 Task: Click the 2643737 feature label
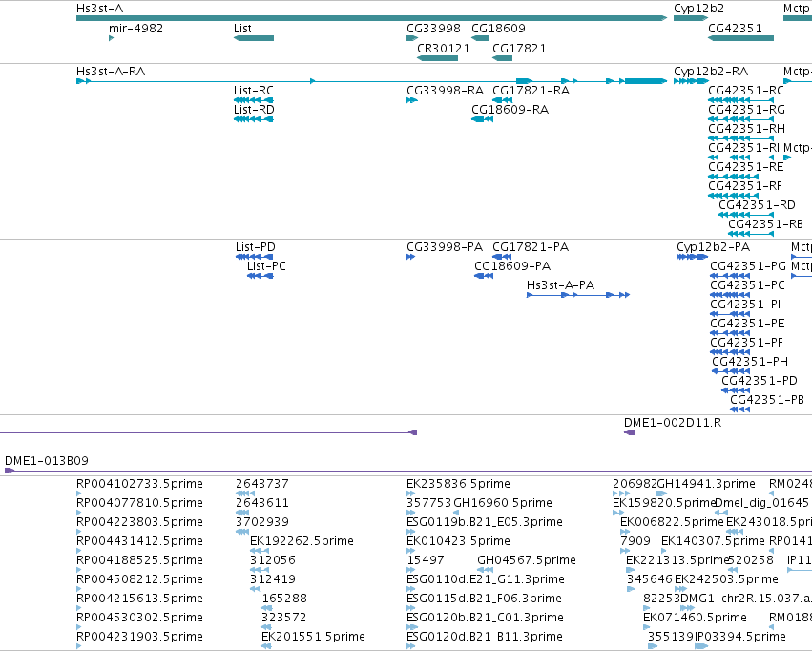pyautogui.click(x=262, y=484)
